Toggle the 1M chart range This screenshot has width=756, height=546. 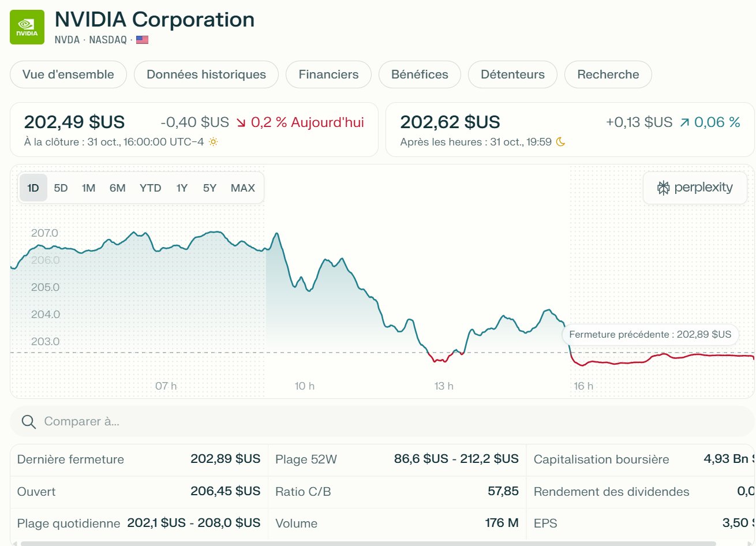[x=88, y=188]
